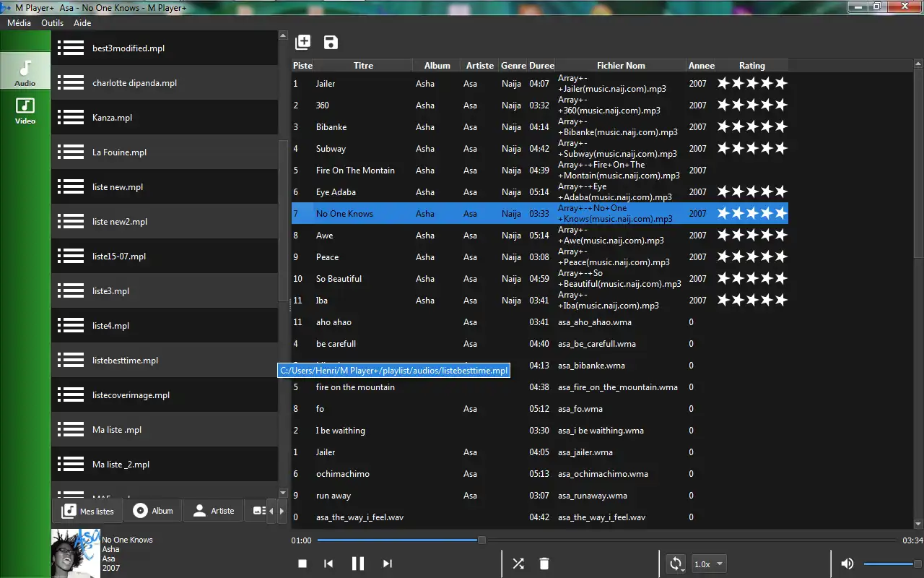Viewport: 924px width, 578px height.
Task: Switch to the Video section
Action: 25,111
